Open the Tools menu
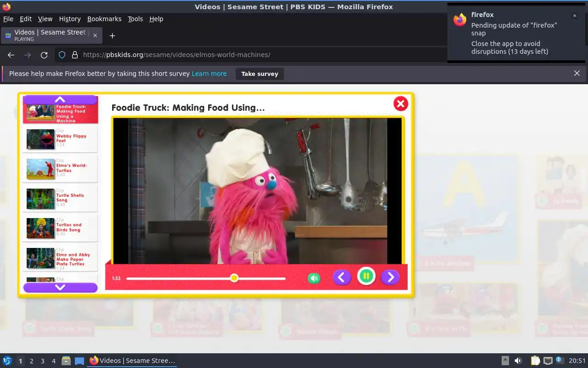Viewport: 588px width, 368px height. tap(135, 19)
